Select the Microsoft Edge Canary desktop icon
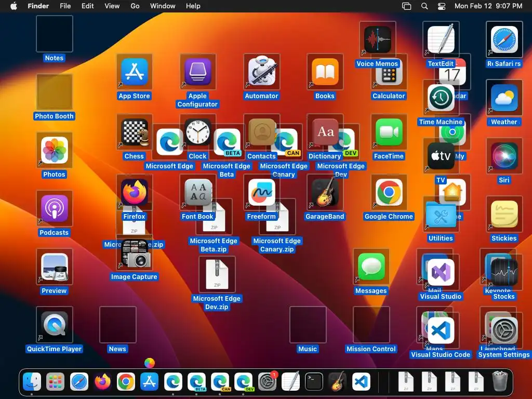This screenshot has height=399, width=532. (287, 142)
